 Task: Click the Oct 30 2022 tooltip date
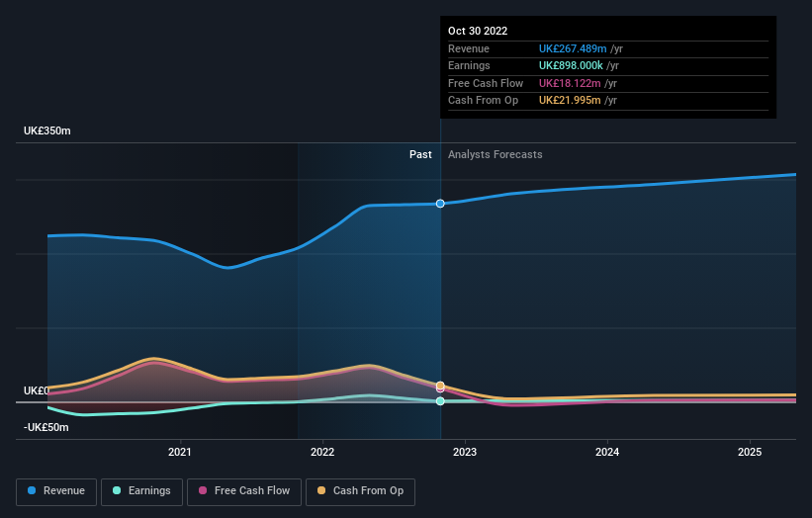[478, 31]
